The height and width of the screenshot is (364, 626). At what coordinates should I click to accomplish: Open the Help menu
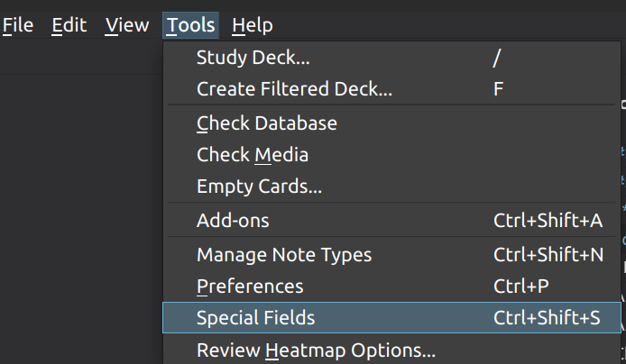click(252, 25)
